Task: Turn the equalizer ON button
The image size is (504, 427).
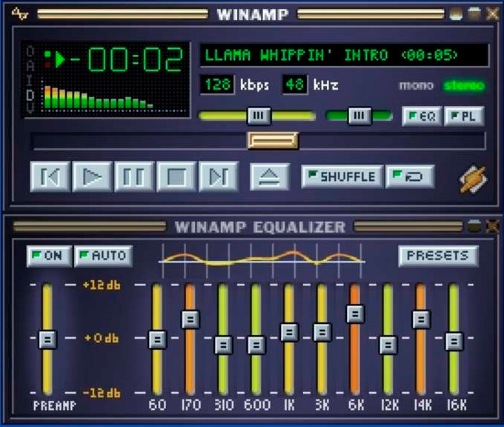Action: [49, 256]
